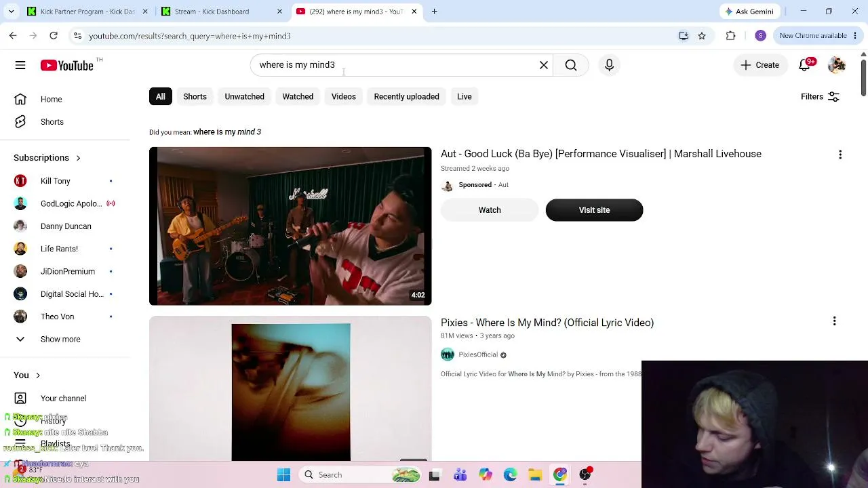This screenshot has height=488, width=868.
Task: Open the PixiesOfficial channel name link
Action: (x=478, y=354)
